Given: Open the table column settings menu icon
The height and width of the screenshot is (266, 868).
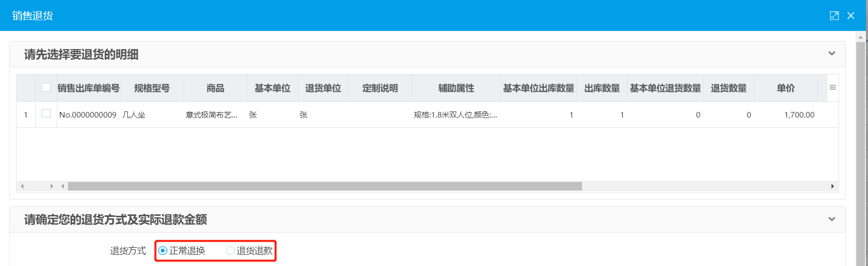Looking at the screenshot, I should pyautogui.click(x=833, y=88).
